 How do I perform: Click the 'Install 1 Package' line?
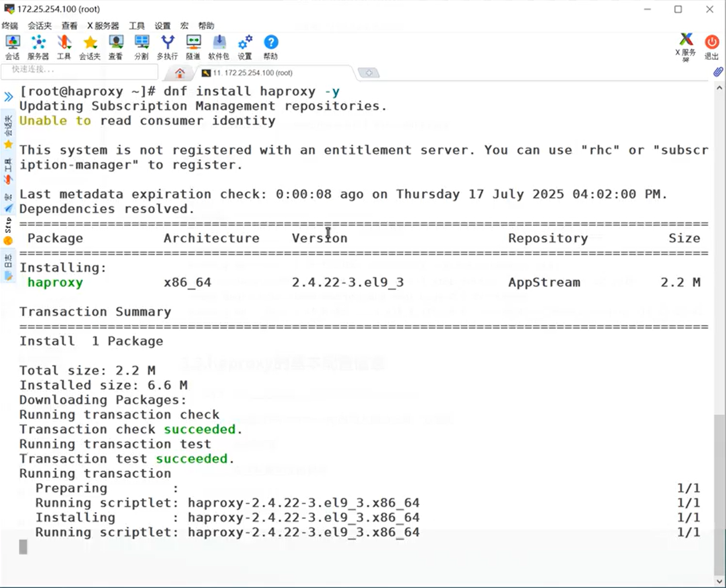pyautogui.click(x=91, y=341)
